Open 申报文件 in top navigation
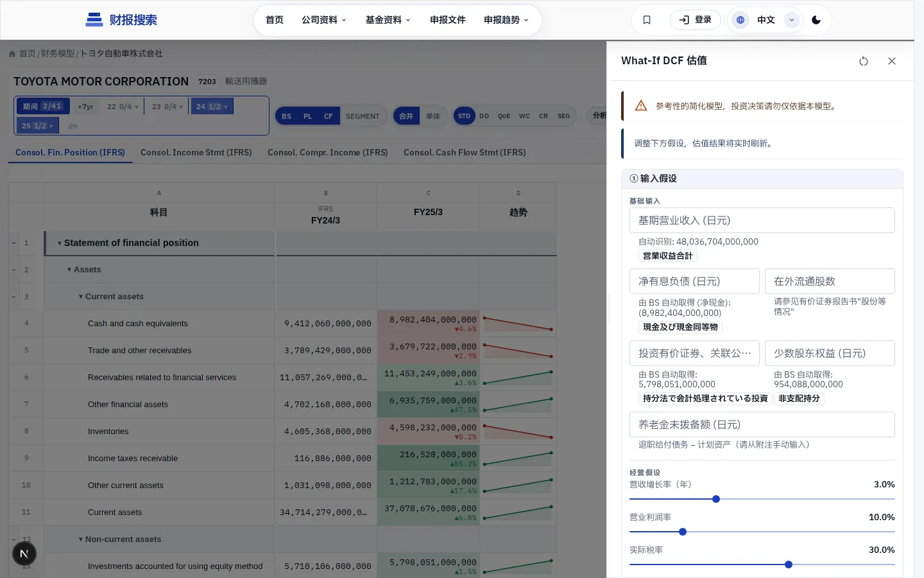 coord(448,20)
